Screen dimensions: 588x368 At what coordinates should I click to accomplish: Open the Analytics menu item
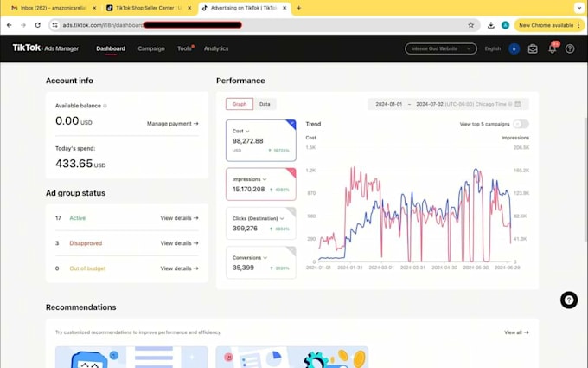click(x=216, y=48)
